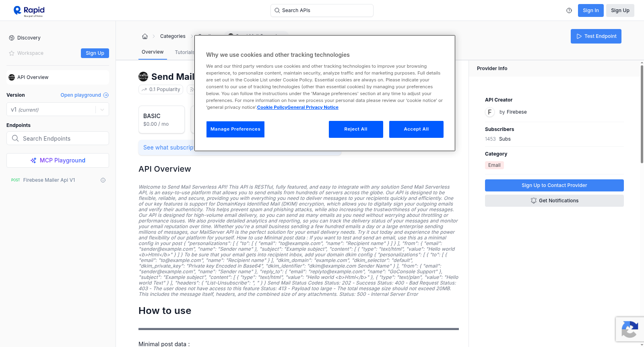644x347 pixels.
Task: Click the header Sign Up button
Action: [620, 10]
